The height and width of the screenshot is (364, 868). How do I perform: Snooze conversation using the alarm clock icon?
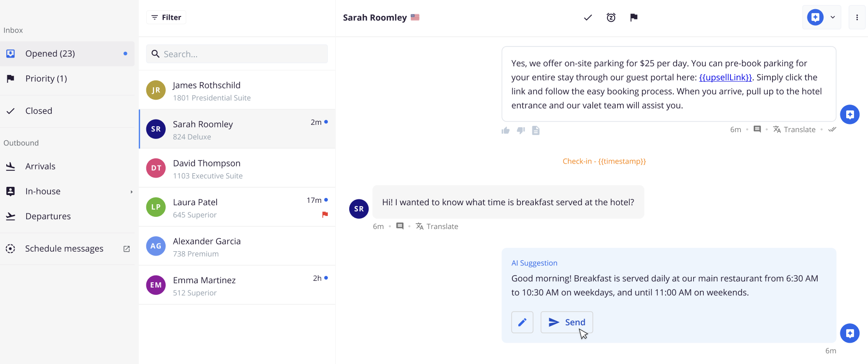(x=611, y=17)
